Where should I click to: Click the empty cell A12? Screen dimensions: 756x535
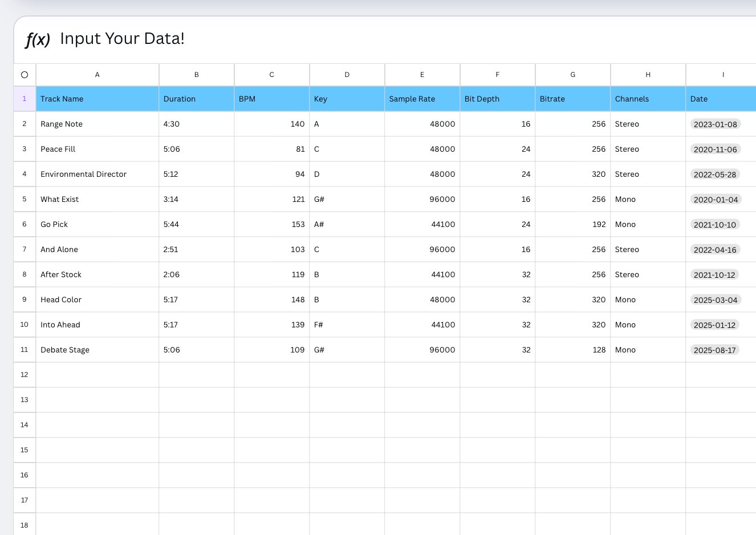tap(97, 375)
